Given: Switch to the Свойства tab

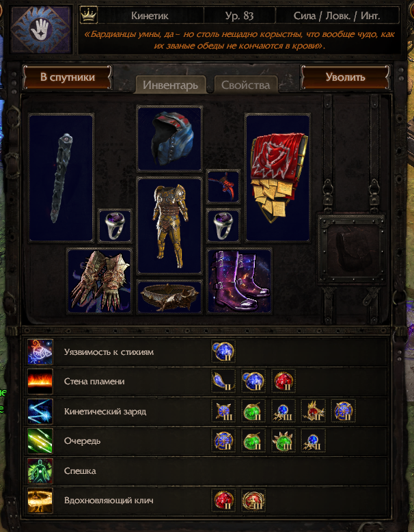Looking at the screenshot, I should point(246,85).
